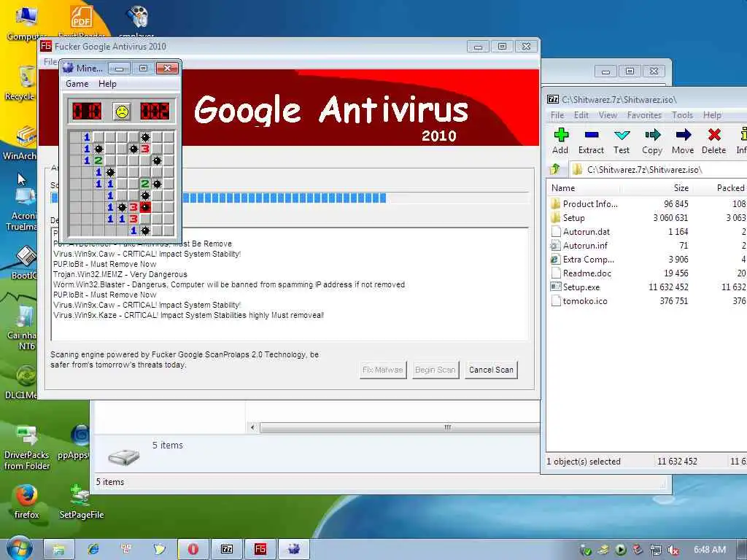Open the Help menu in Minesweeper
The height and width of the screenshot is (560, 747).
[x=107, y=84]
